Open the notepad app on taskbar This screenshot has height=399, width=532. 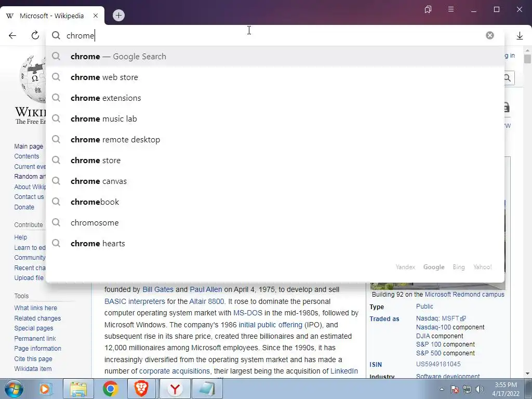pyautogui.click(x=207, y=389)
